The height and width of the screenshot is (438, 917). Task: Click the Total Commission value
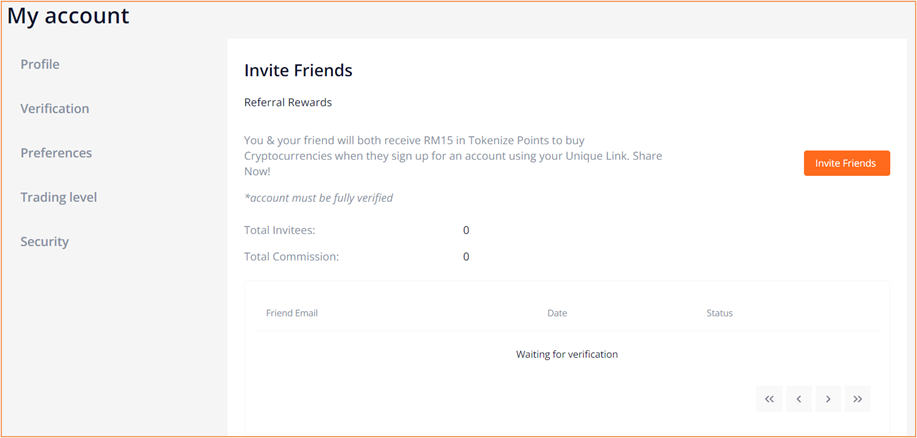[x=466, y=256]
